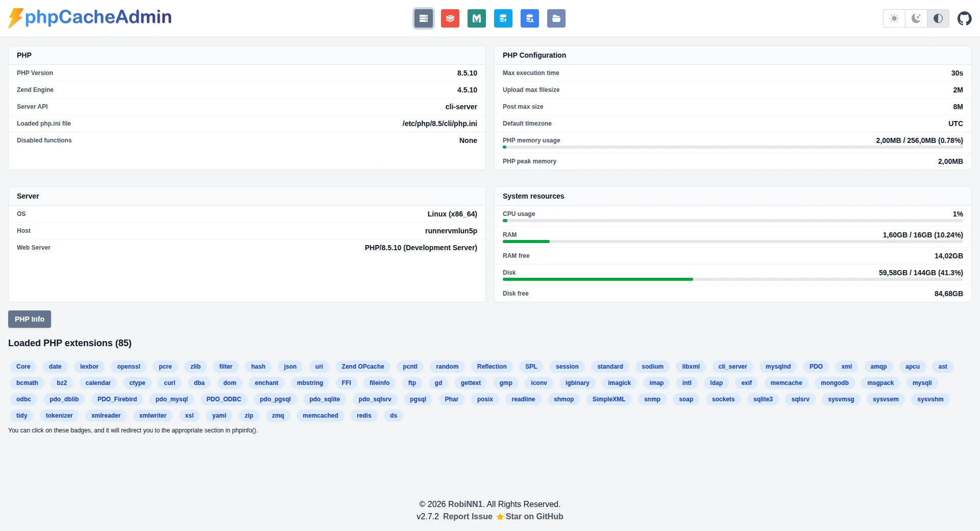Viewport: 980px width, 531px height.
Task: Open the RobiNN1 author link
Action: click(465, 504)
